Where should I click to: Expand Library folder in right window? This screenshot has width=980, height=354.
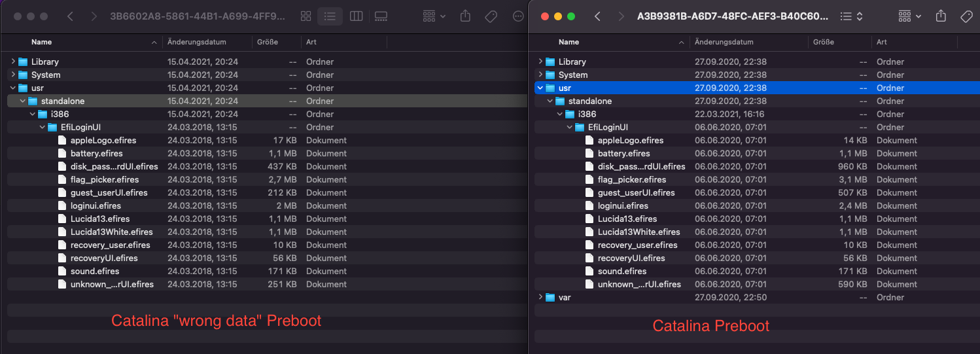tap(540, 62)
